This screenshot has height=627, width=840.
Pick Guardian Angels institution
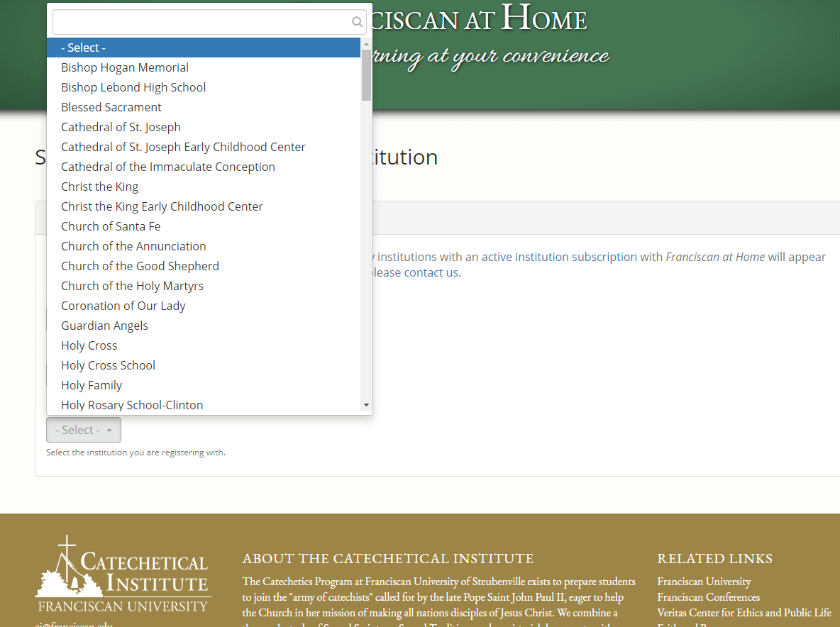tap(204, 325)
